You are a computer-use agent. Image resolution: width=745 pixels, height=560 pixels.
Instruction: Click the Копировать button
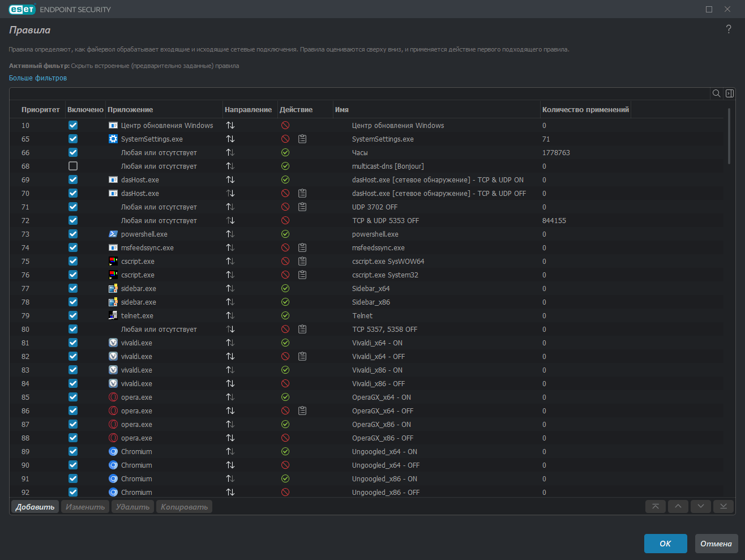pyautogui.click(x=184, y=506)
